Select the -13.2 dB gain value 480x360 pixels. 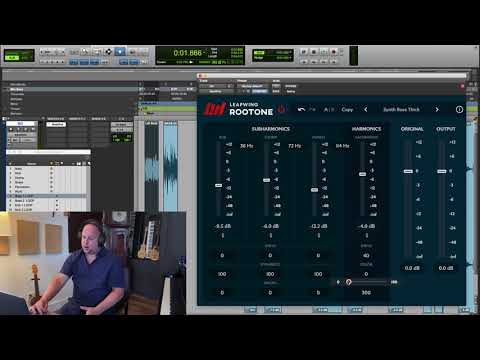tap(318, 226)
